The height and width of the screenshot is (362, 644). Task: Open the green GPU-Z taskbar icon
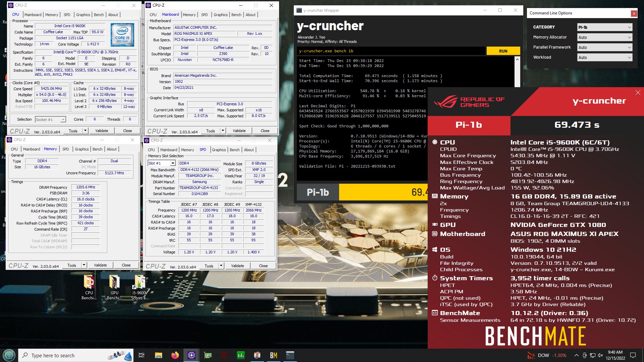pos(208,355)
